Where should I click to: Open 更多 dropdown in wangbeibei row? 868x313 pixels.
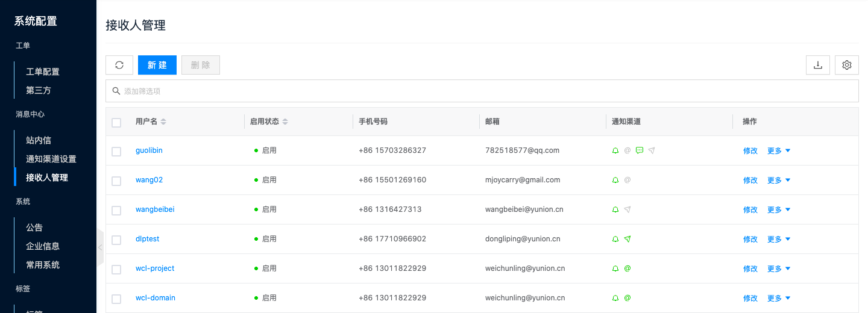click(x=778, y=209)
